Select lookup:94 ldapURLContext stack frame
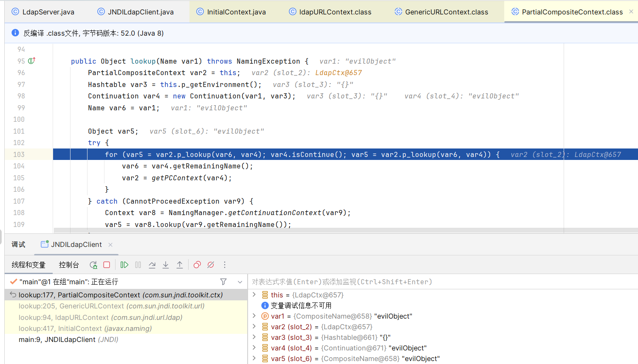This screenshot has height=364, width=638. (126, 317)
